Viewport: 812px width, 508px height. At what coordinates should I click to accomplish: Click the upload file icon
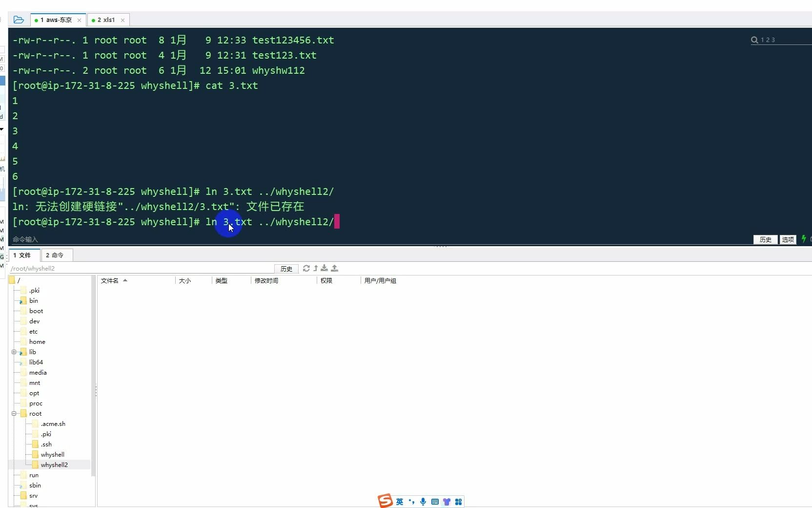335,268
